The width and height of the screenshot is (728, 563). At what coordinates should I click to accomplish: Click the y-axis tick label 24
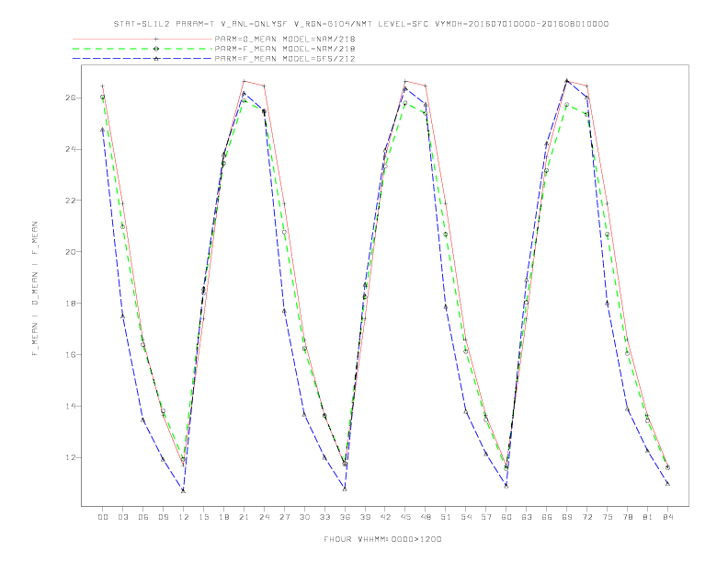pos(71,149)
